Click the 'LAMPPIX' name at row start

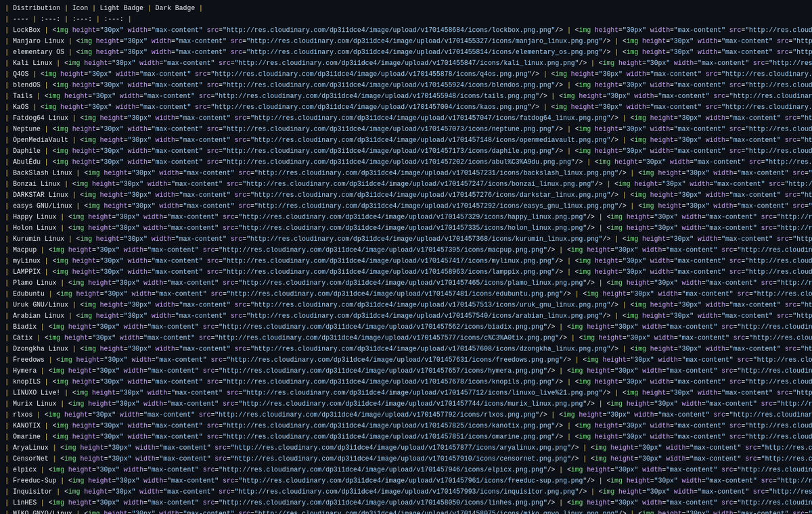[26, 272]
